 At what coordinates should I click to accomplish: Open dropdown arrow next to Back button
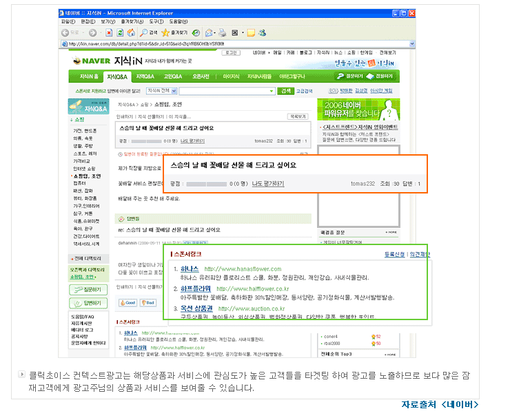(83, 33)
